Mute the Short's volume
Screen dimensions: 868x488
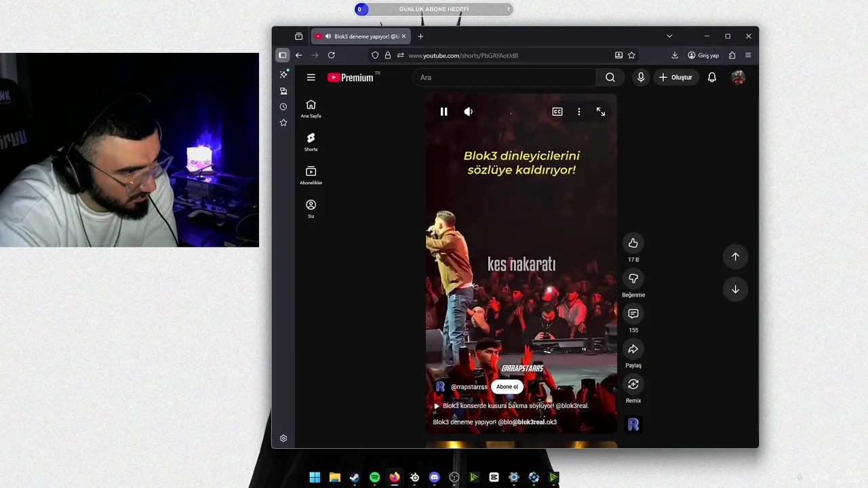pyautogui.click(x=468, y=112)
